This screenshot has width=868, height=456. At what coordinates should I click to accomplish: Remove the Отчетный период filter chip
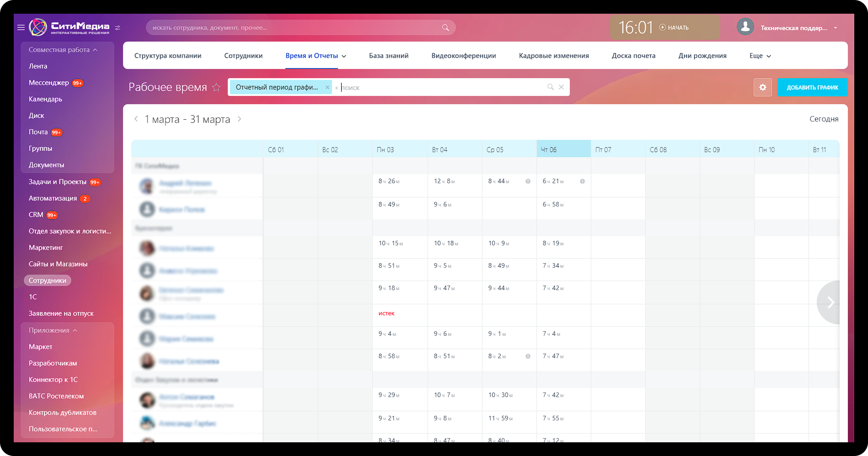pos(327,87)
